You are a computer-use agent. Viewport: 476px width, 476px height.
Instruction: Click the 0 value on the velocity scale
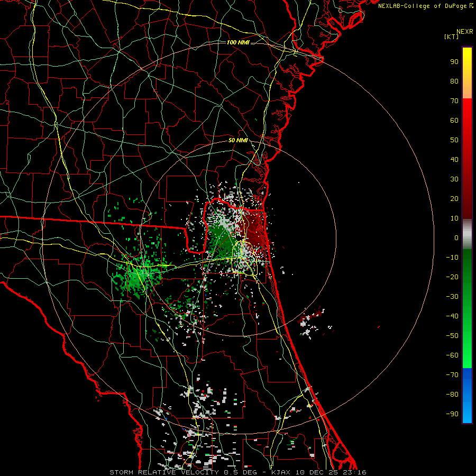(456, 237)
